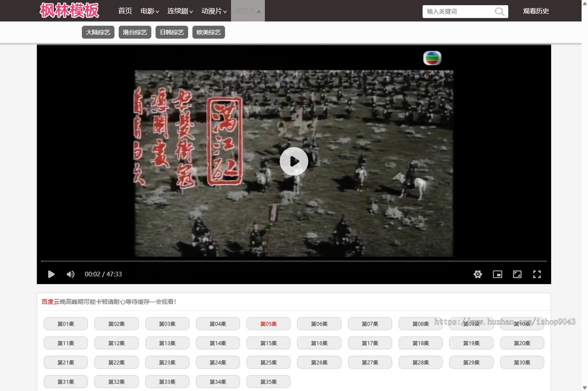Collapse the 综艺片 dropdown menu
Image resolution: width=588 pixels, height=391 pixels.
pos(248,11)
